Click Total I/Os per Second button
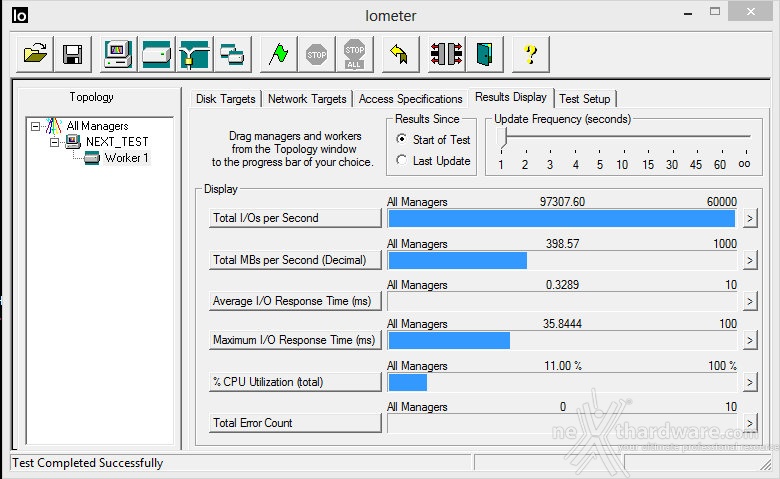Screen dimensions: 780x479 (295, 218)
